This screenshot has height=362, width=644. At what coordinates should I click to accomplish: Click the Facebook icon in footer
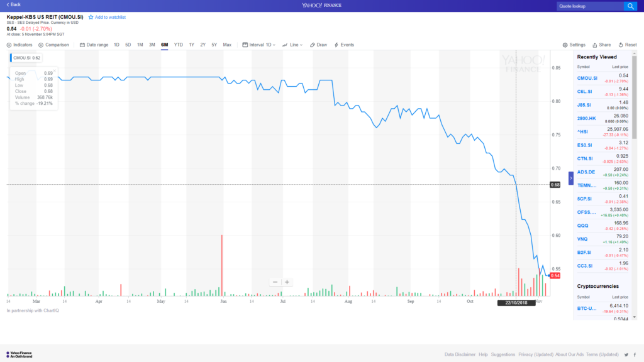point(635,354)
